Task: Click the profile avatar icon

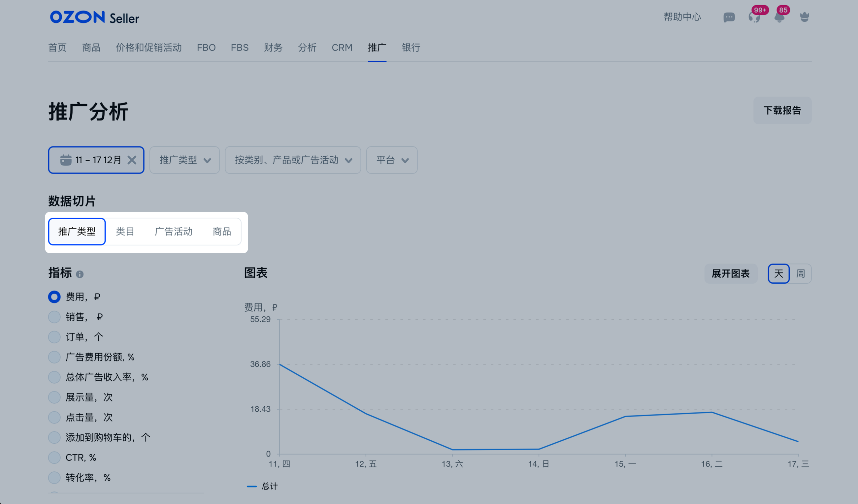Action: click(804, 17)
